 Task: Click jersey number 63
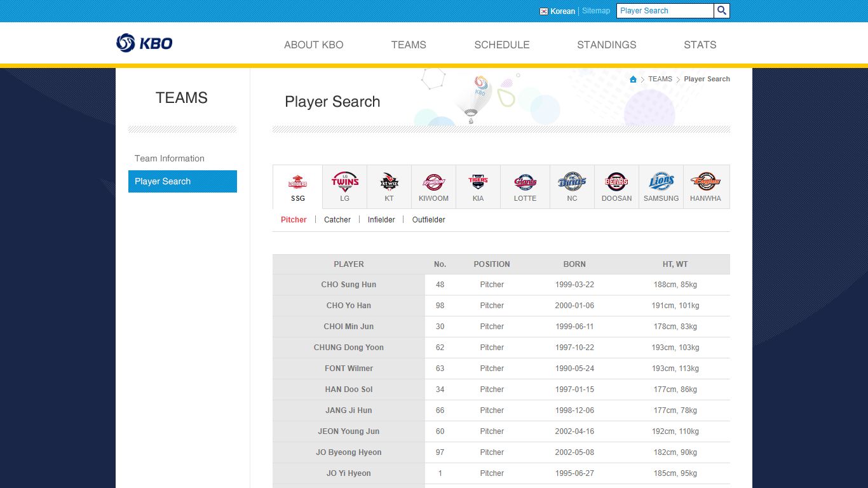pos(440,369)
